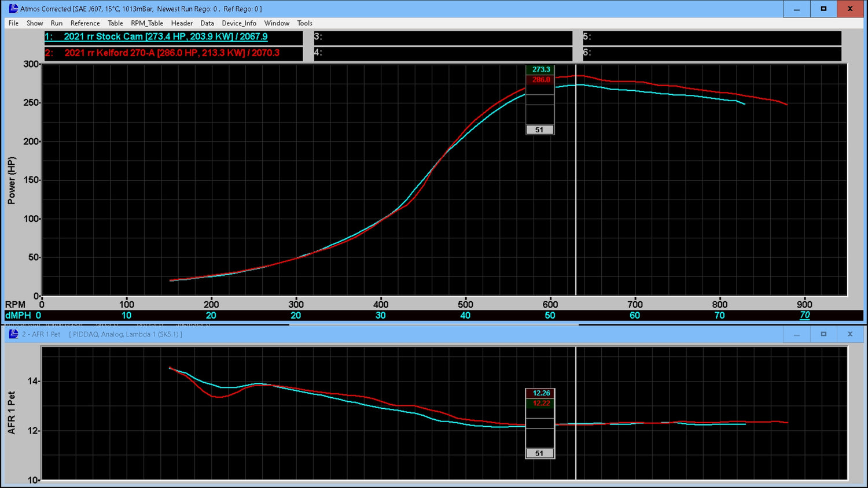Open the Header menu
This screenshot has width=868, height=488.
(182, 23)
